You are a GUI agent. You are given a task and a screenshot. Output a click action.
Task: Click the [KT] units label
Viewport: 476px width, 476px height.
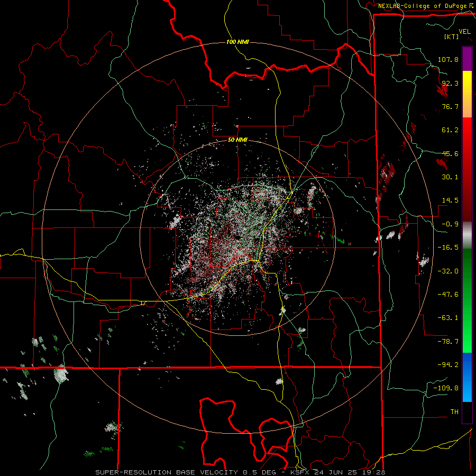452,36
